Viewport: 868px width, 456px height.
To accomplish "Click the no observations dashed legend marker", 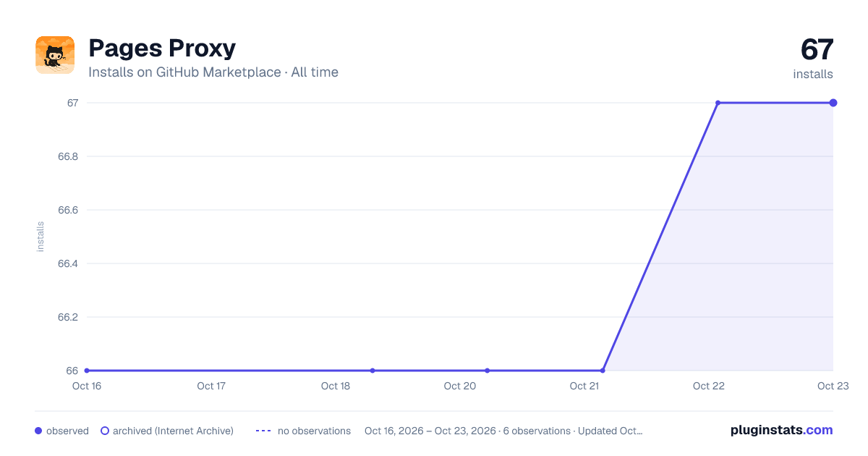I will pos(263,431).
